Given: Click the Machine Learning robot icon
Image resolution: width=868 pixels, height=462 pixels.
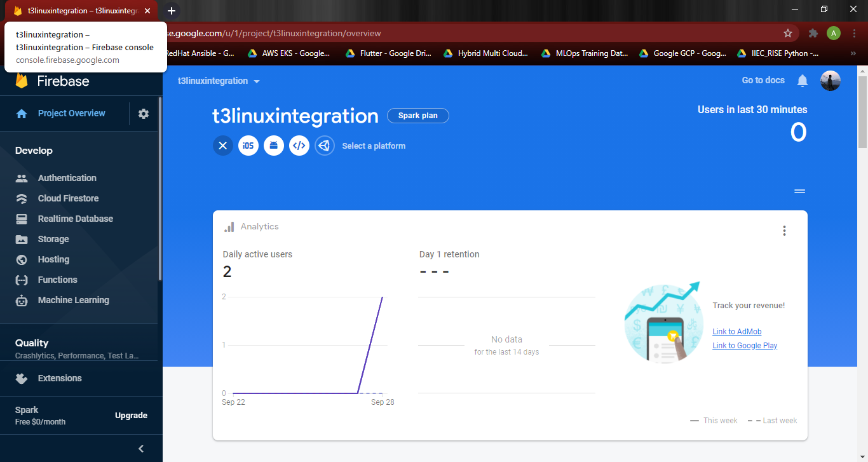Looking at the screenshot, I should pos(22,301).
